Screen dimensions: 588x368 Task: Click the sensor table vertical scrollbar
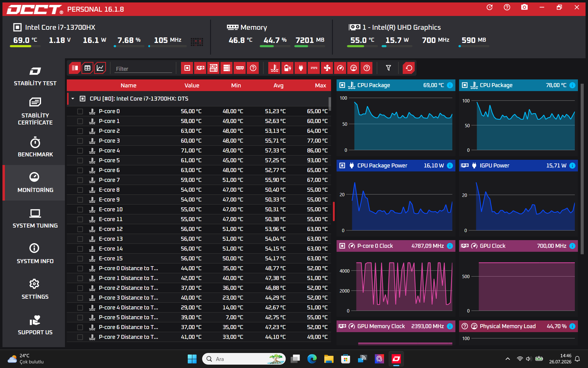[x=330, y=104]
